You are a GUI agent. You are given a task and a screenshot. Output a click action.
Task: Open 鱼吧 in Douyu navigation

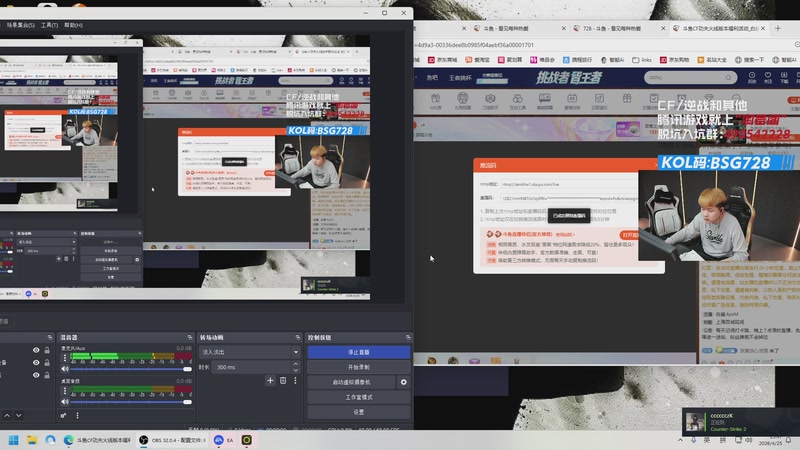(432, 78)
